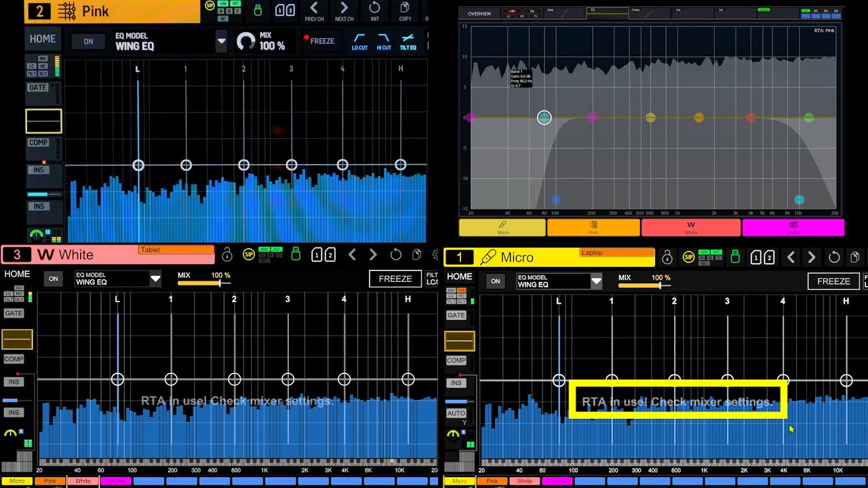Select Pink channel in White panel bottom strip

pyautogui.click(x=50, y=481)
